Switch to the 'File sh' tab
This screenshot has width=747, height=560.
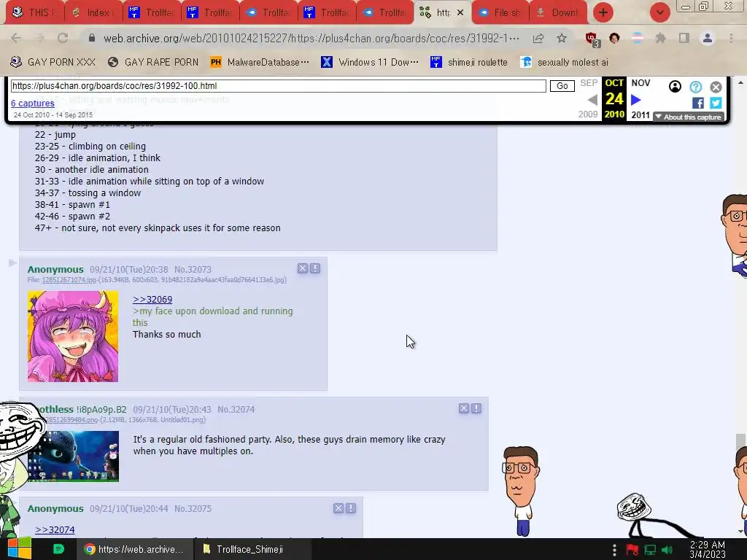(500, 12)
